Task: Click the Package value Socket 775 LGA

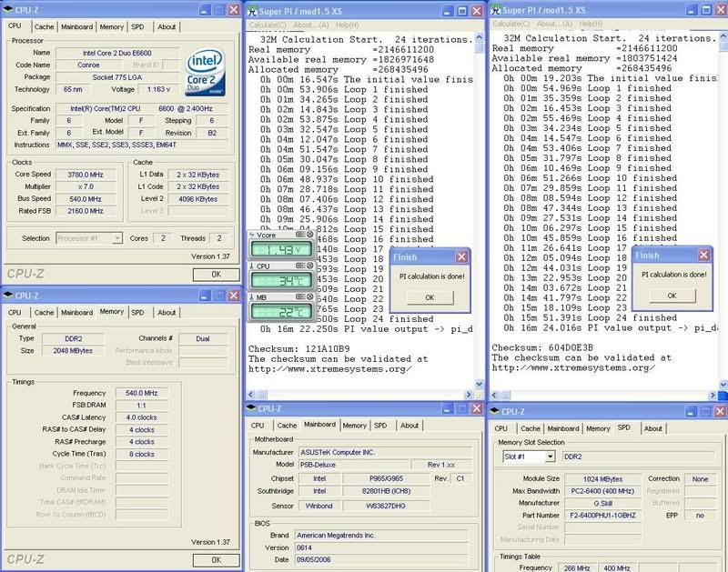Action: 117,77
